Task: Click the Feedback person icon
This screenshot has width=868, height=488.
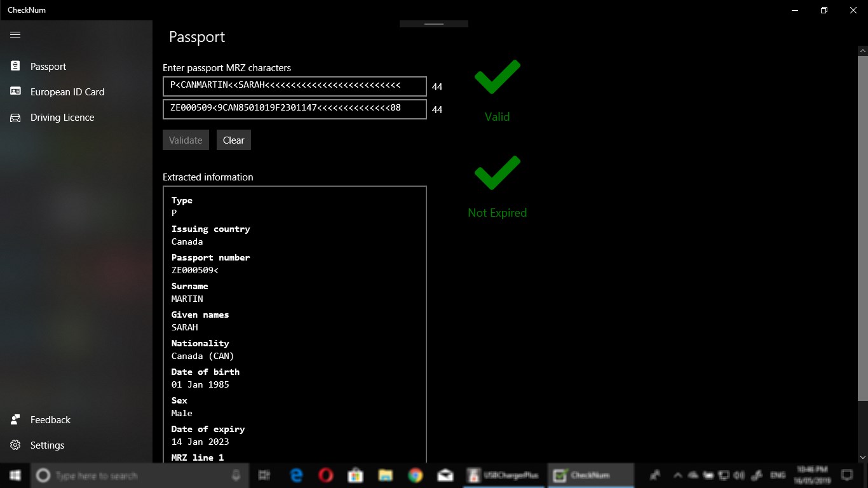Action: [x=15, y=419]
